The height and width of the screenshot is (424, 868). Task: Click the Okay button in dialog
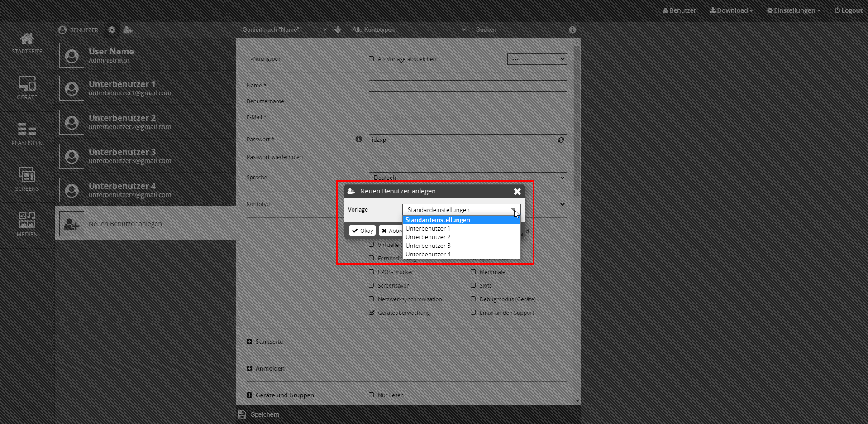[362, 231]
